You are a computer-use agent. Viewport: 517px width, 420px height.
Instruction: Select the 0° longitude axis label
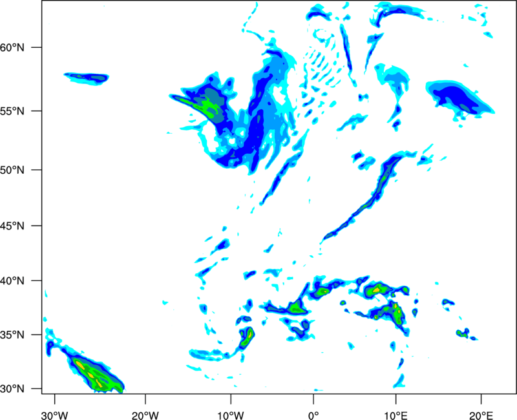(x=313, y=415)
